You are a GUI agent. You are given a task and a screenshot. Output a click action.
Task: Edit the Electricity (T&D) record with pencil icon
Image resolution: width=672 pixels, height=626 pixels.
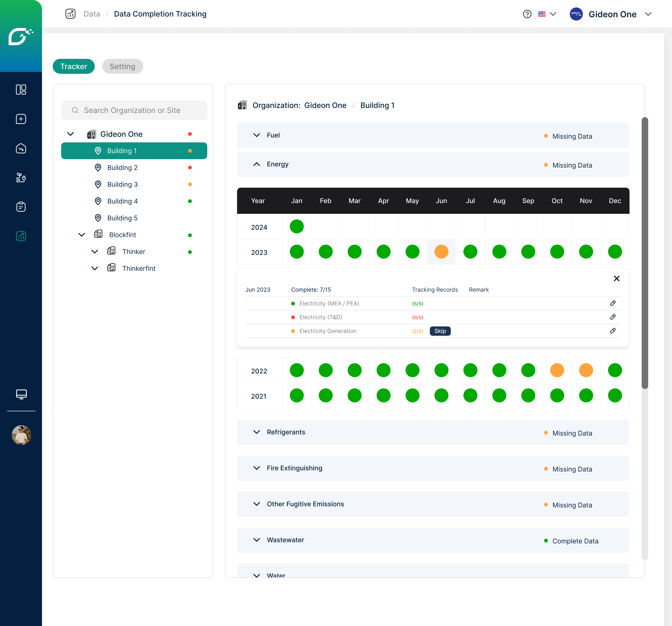(x=612, y=317)
